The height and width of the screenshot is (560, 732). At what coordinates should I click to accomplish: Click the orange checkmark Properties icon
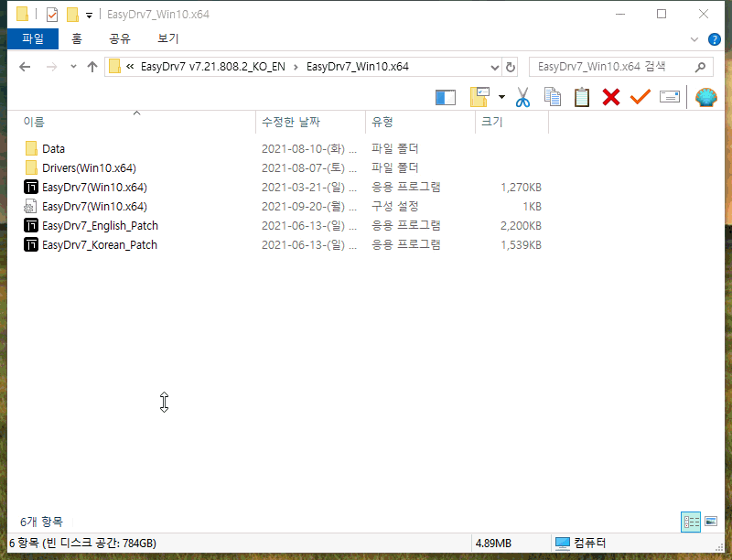(x=640, y=97)
